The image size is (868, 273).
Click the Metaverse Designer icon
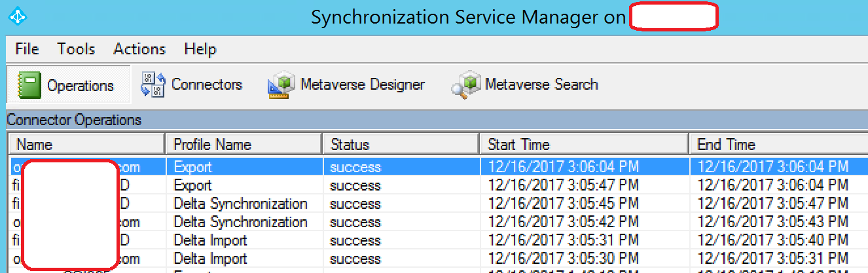(x=281, y=85)
